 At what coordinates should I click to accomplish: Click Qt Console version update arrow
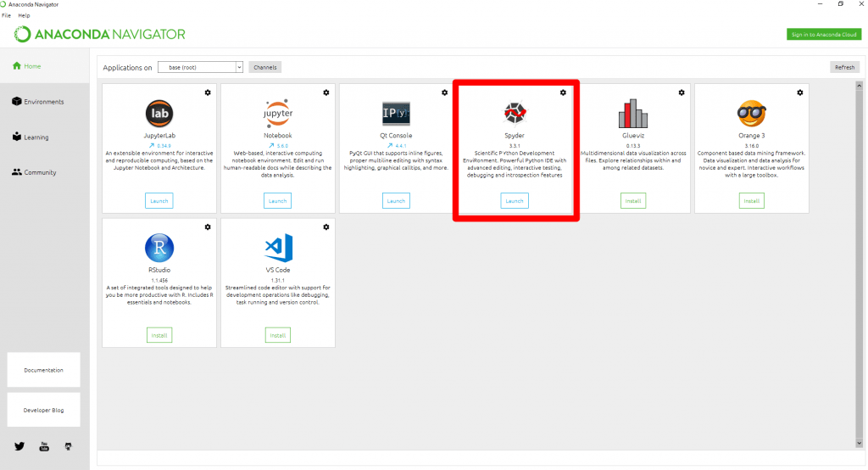tap(390, 146)
